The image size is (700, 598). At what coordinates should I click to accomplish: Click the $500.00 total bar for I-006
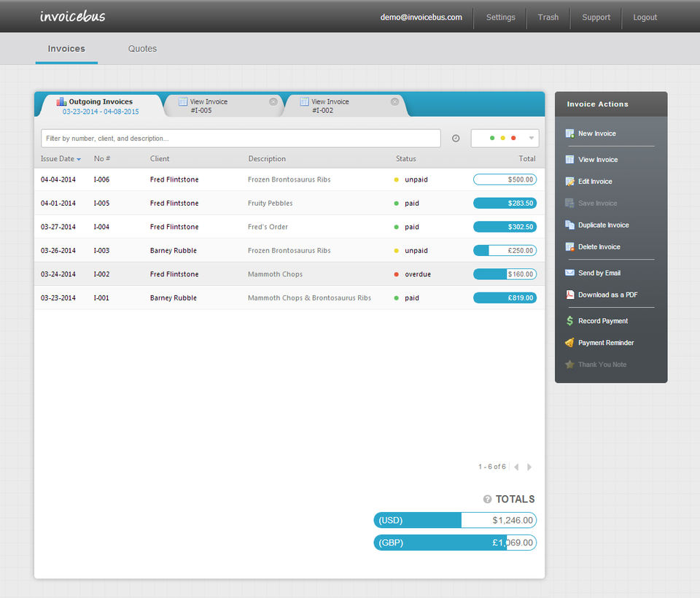[x=505, y=179]
